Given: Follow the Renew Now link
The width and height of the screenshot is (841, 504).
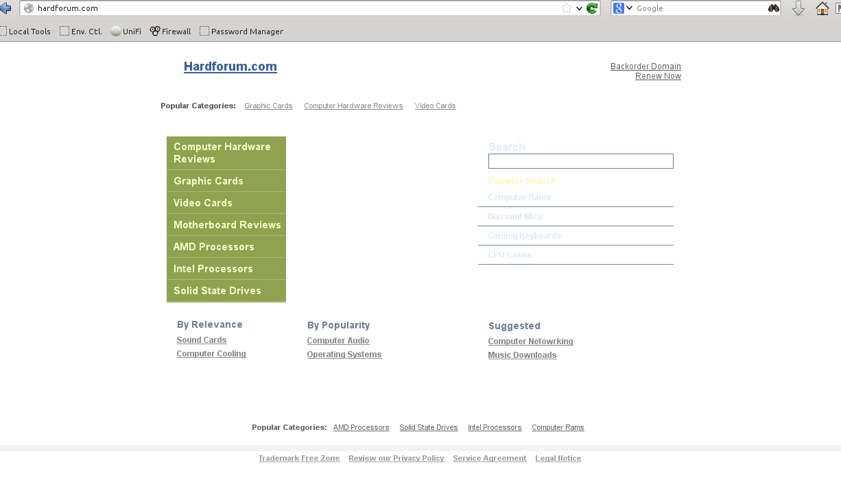Looking at the screenshot, I should [x=658, y=76].
